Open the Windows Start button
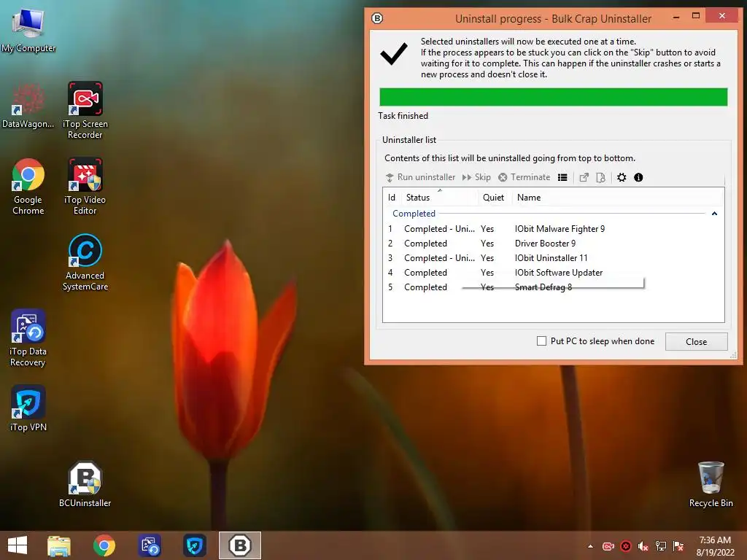 (x=18, y=545)
